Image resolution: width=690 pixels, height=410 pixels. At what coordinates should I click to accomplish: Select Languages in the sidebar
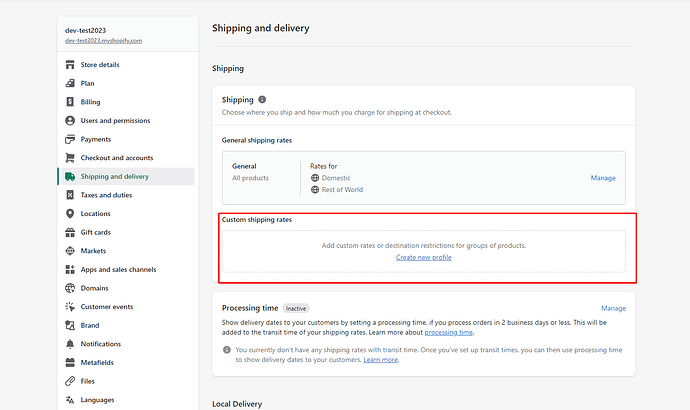[98, 400]
